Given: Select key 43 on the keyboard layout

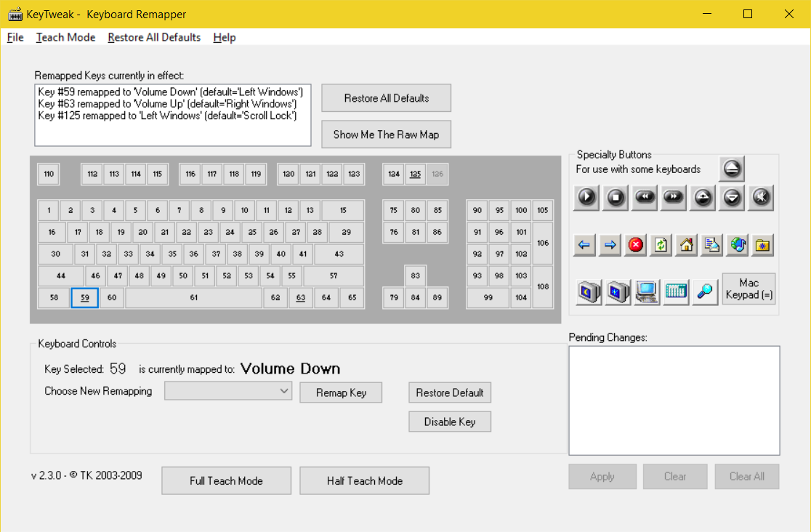Looking at the screenshot, I should coord(339,254).
